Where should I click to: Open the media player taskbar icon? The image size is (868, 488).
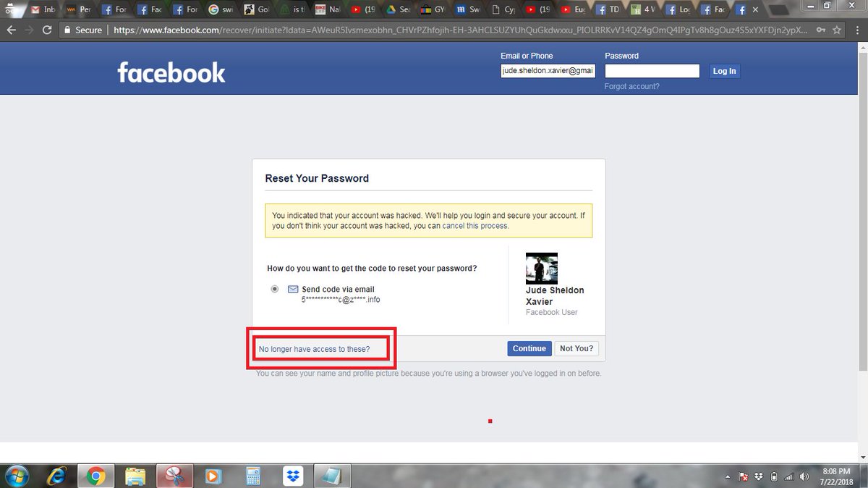(x=213, y=476)
